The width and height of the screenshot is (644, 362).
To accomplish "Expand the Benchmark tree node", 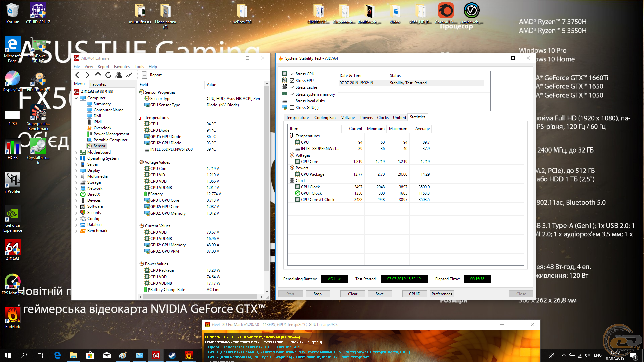I will (x=76, y=231).
